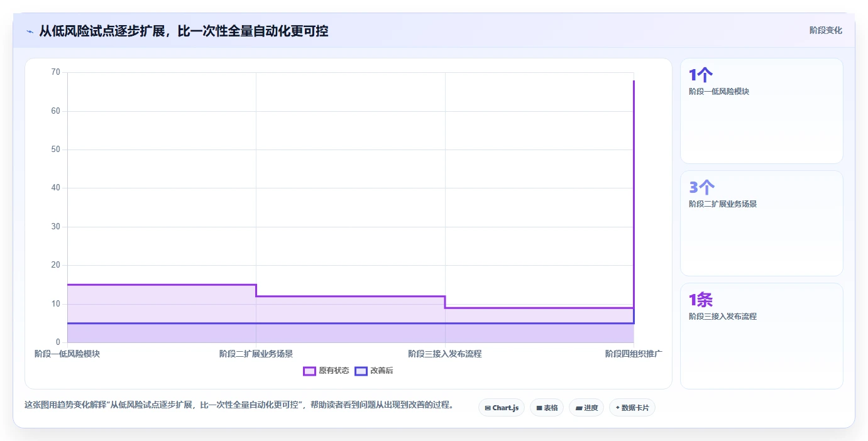Click the 进度 tag
The image size is (868, 441).
click(586, 408)
